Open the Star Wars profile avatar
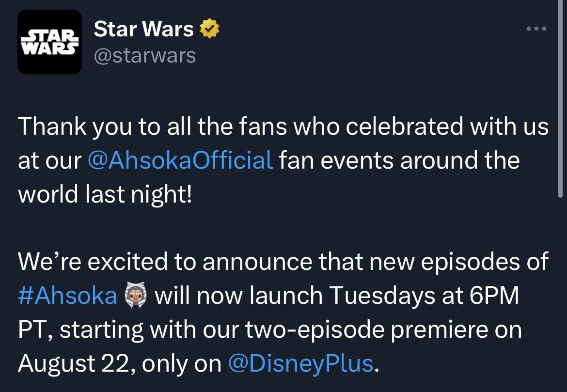The width and height of the screenshot is (567, 392). [x=49, y=42]
